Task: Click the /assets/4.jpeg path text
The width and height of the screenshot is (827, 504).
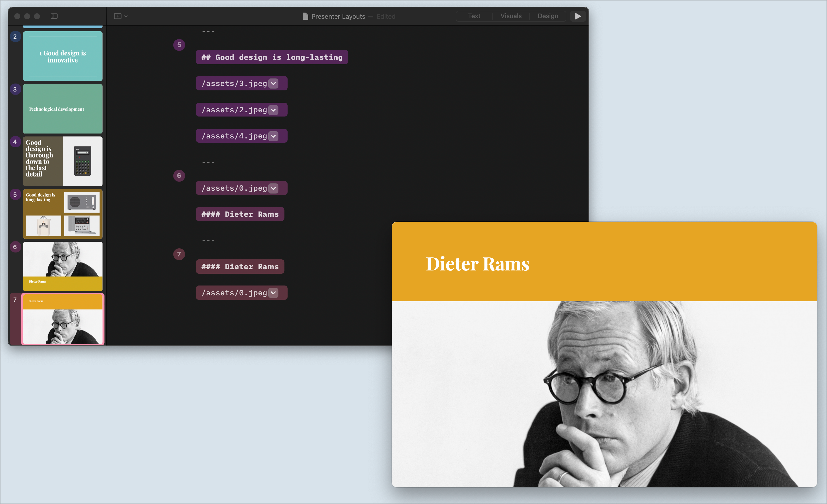Action: click(x=234, y=136)
